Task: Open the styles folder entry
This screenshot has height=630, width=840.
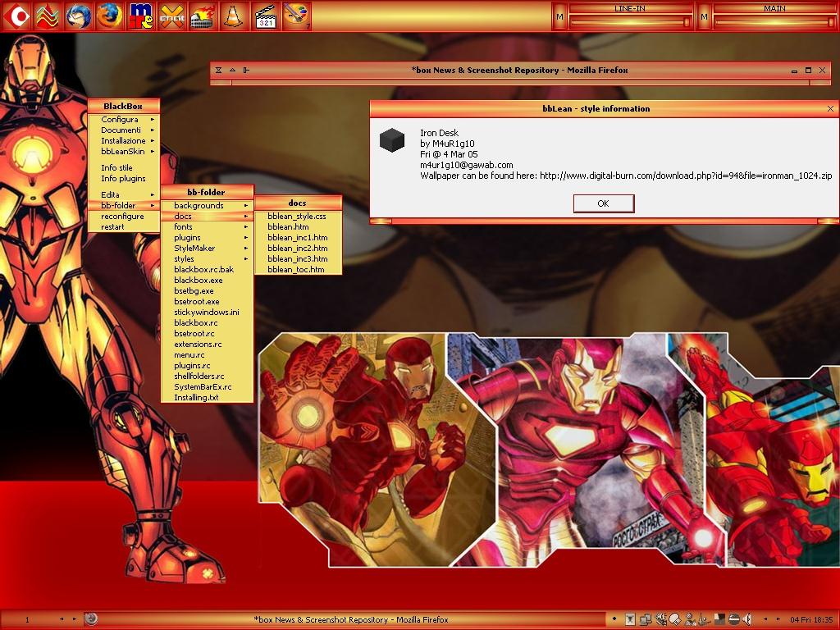Action: (207, 258)
